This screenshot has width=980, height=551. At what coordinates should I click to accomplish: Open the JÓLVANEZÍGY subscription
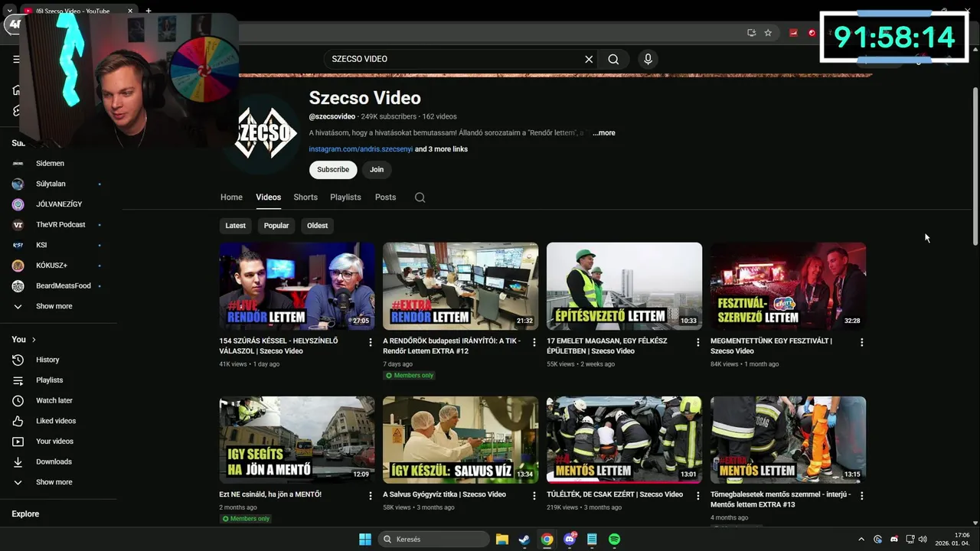tap(58, 204)
